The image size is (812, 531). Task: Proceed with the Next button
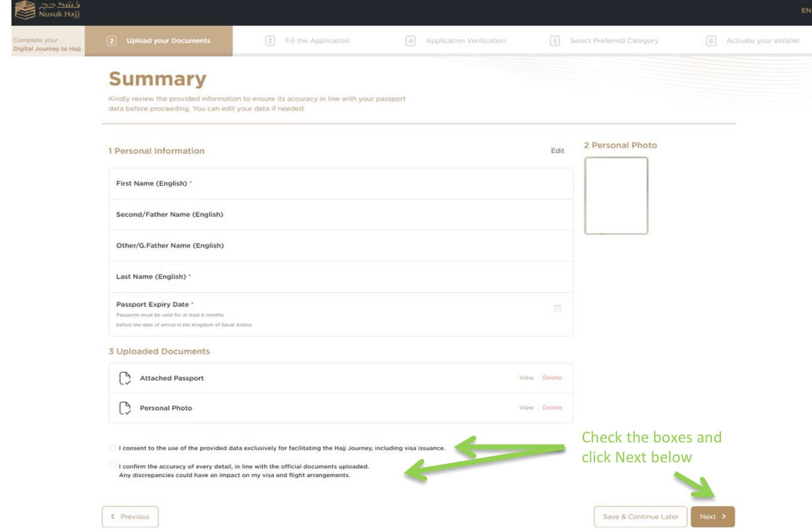713,517
